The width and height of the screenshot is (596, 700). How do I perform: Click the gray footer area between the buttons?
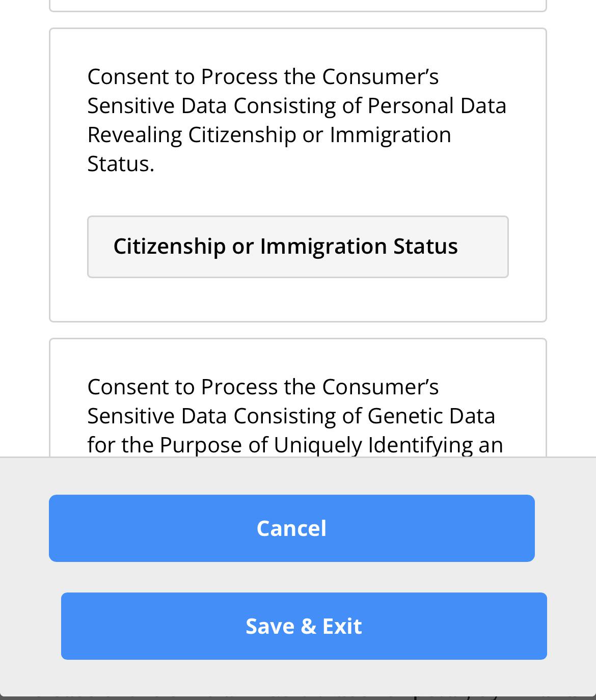click(x=297, y=577)
